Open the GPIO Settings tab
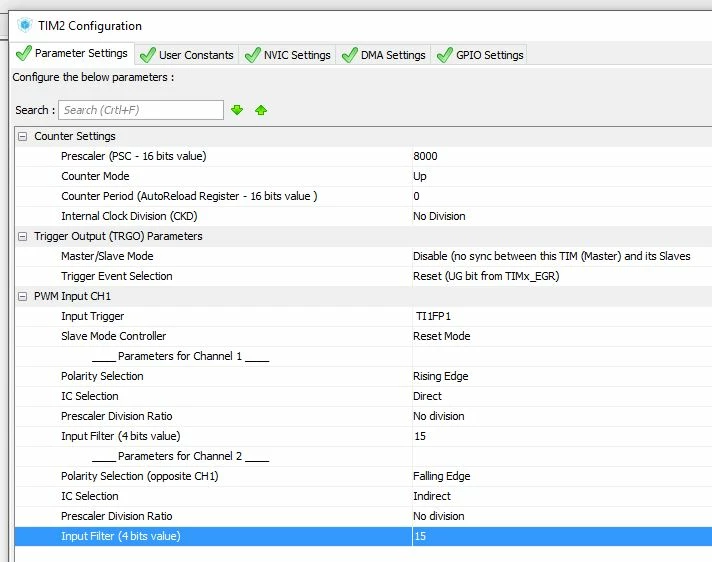The height and width of the screenshot is (562, 712). point(480,55)
